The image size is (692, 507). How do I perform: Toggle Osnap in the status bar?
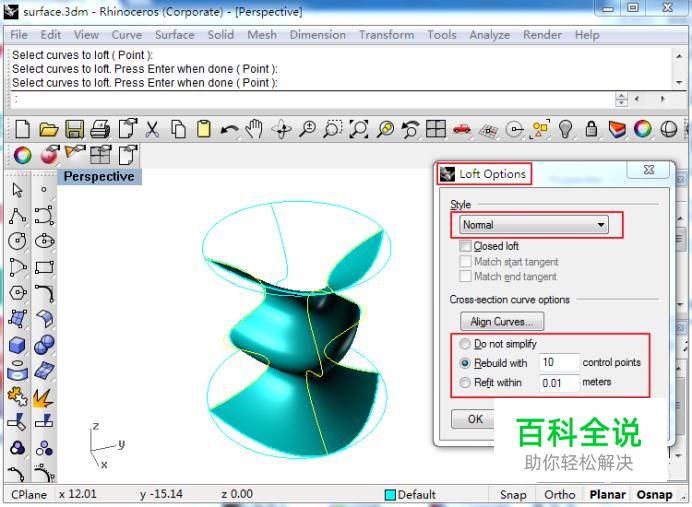point(654,495)
